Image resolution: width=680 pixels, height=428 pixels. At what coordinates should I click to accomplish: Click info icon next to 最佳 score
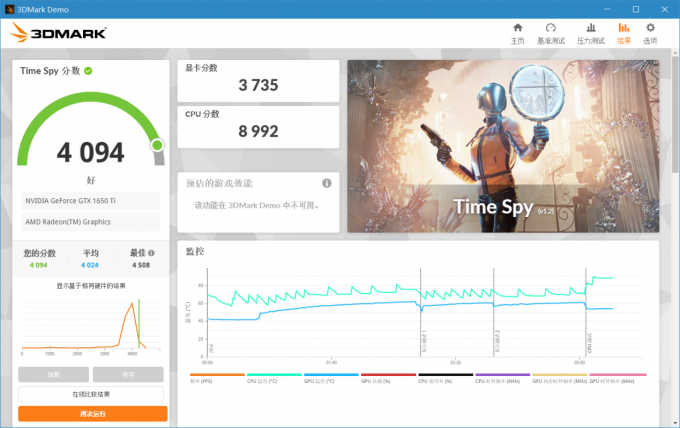(151, 254)
